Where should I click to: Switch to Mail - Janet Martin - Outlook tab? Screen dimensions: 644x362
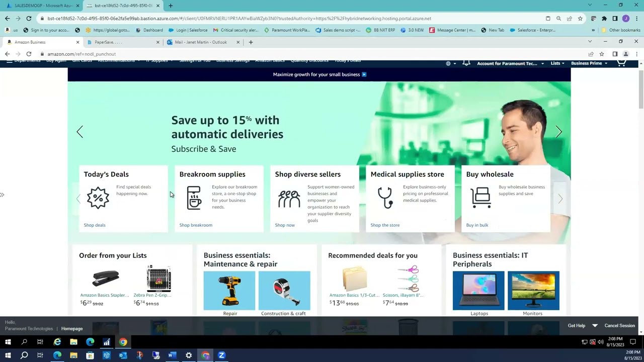pos(204,42)
